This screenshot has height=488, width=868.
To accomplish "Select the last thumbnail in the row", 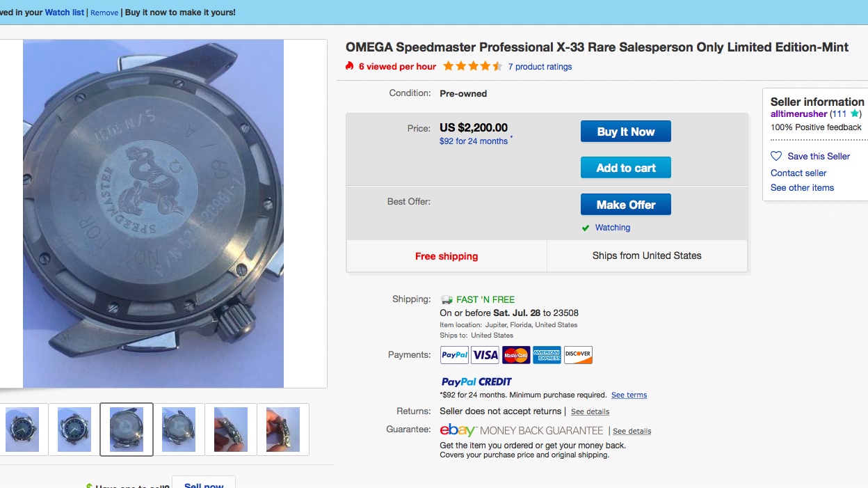I will pos(283,429).
